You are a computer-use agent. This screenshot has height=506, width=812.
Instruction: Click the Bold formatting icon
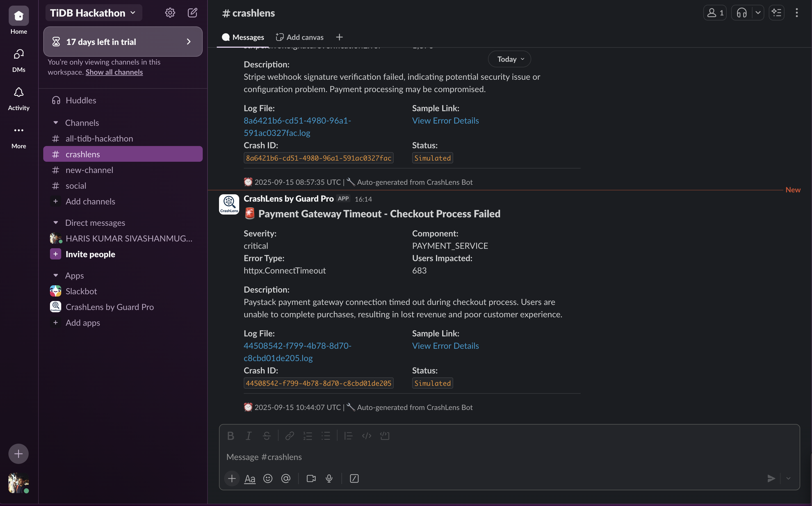pos(231,436)
